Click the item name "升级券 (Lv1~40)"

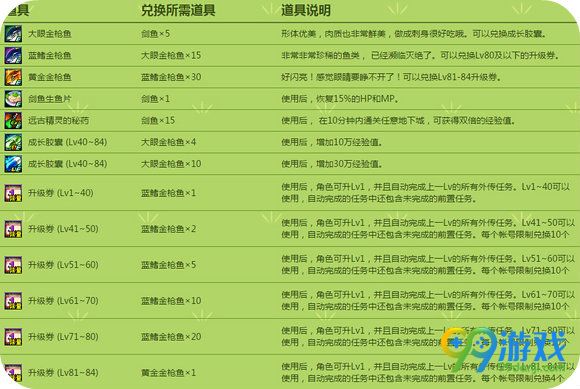click(61, 193)
